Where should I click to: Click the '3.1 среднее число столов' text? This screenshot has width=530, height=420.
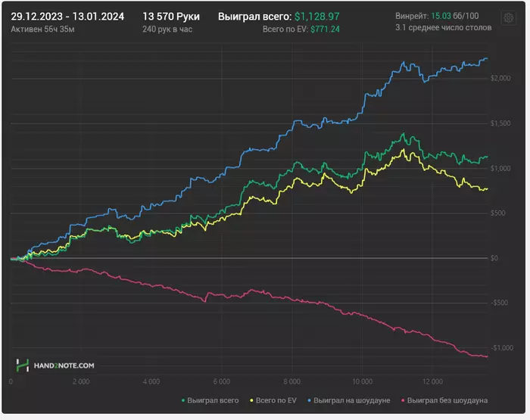pyautogui.click(x=444, y=27)
